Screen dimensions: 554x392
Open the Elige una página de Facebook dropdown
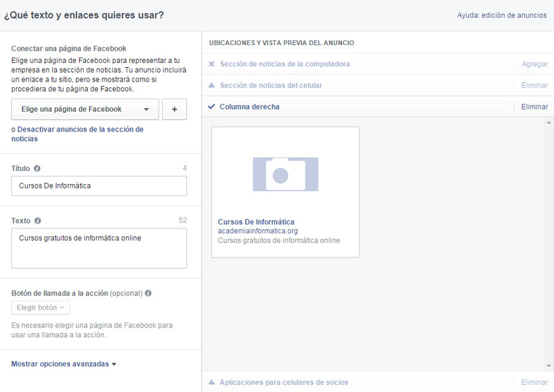pos(85,109)
